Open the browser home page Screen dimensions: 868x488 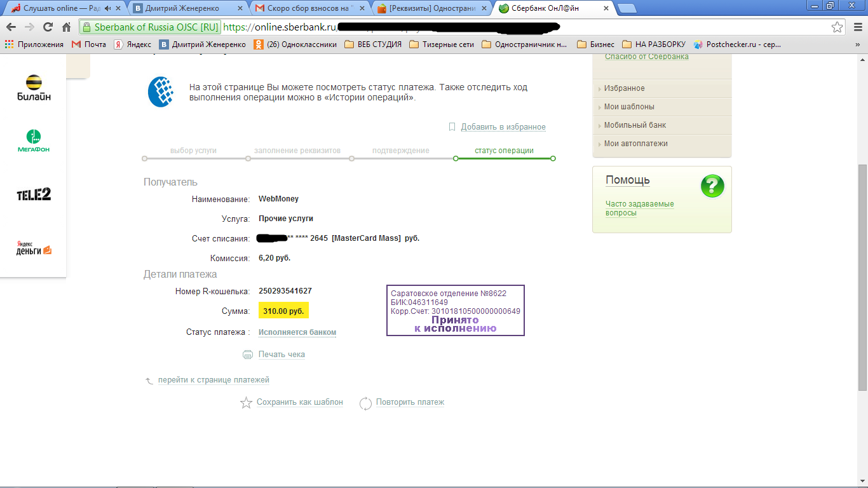click(66, 27)
